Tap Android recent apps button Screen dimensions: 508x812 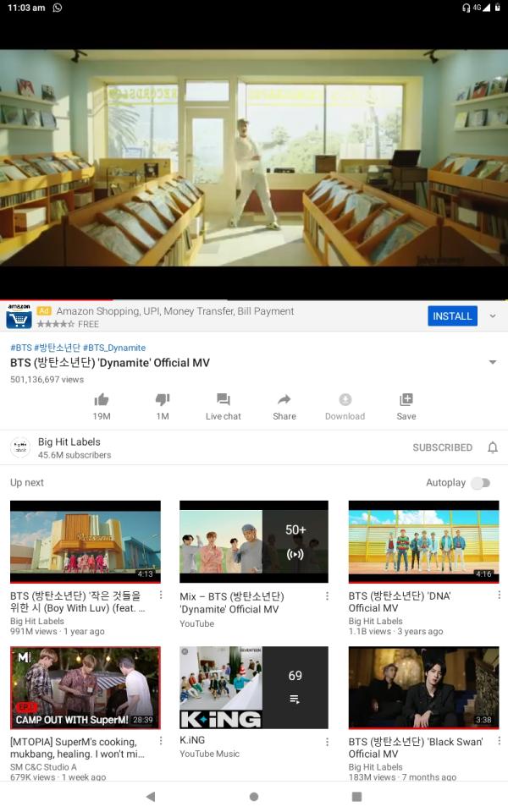tap(356, 797)
